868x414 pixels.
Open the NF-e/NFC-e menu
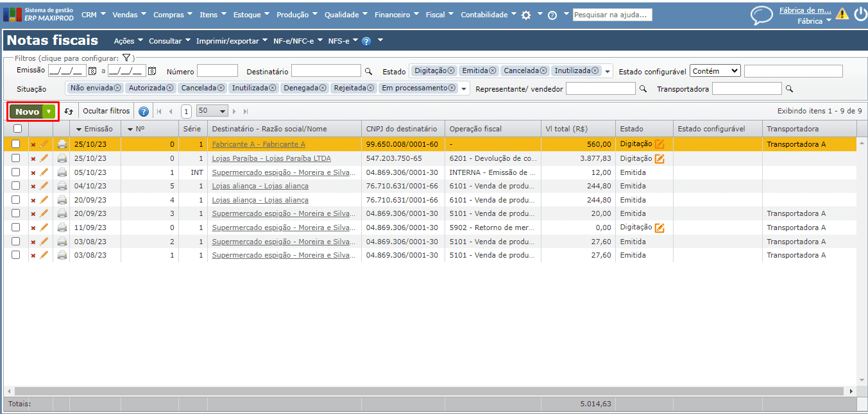click(298, 41)
